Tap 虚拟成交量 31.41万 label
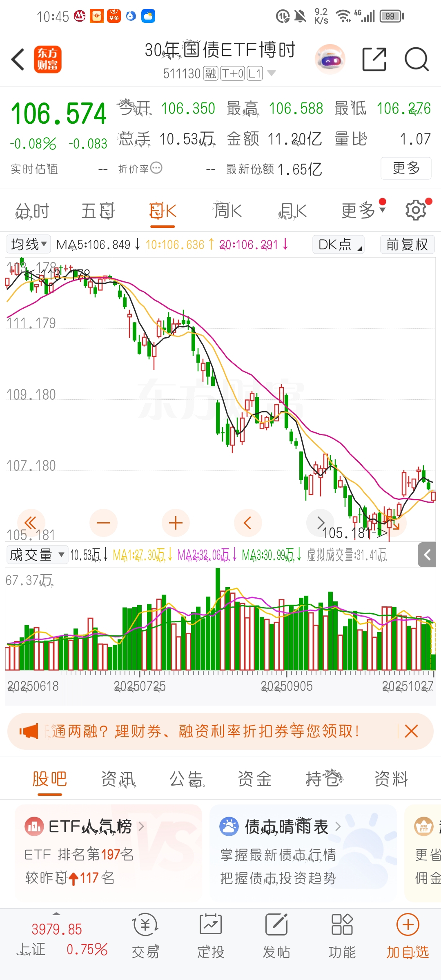 (347, 555)
